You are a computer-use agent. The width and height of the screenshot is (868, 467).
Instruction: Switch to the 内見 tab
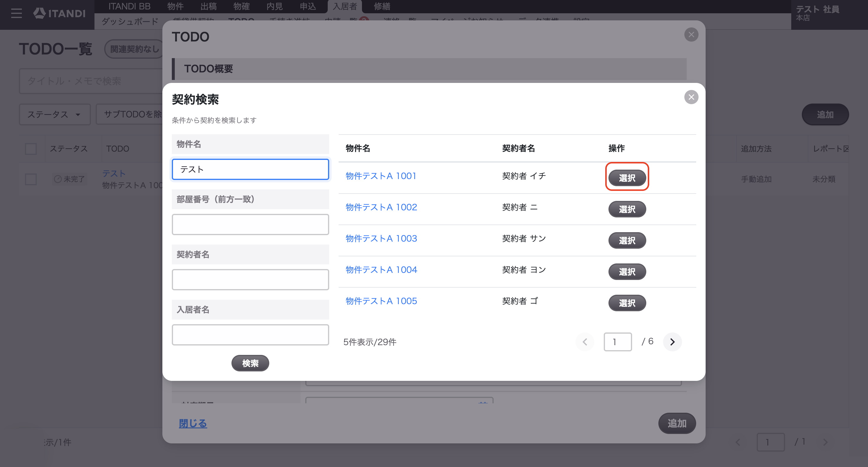coord(275,6)
